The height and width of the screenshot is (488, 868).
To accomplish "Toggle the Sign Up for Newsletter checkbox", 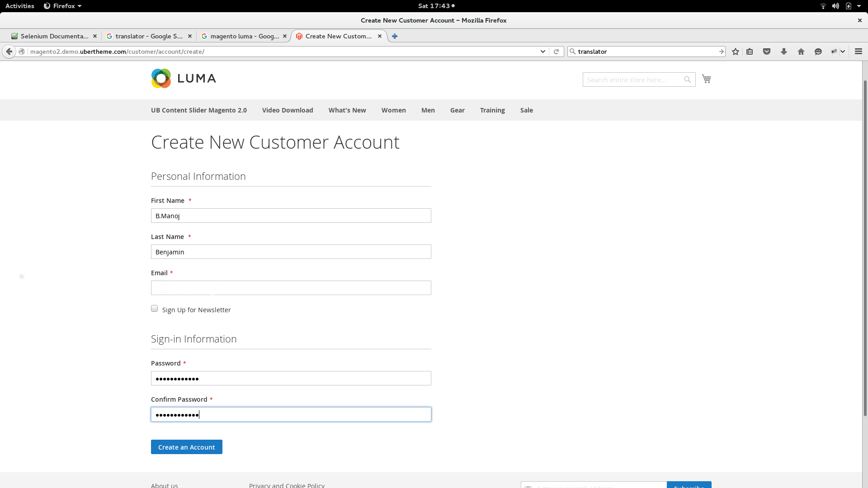I will pos(155,309).
